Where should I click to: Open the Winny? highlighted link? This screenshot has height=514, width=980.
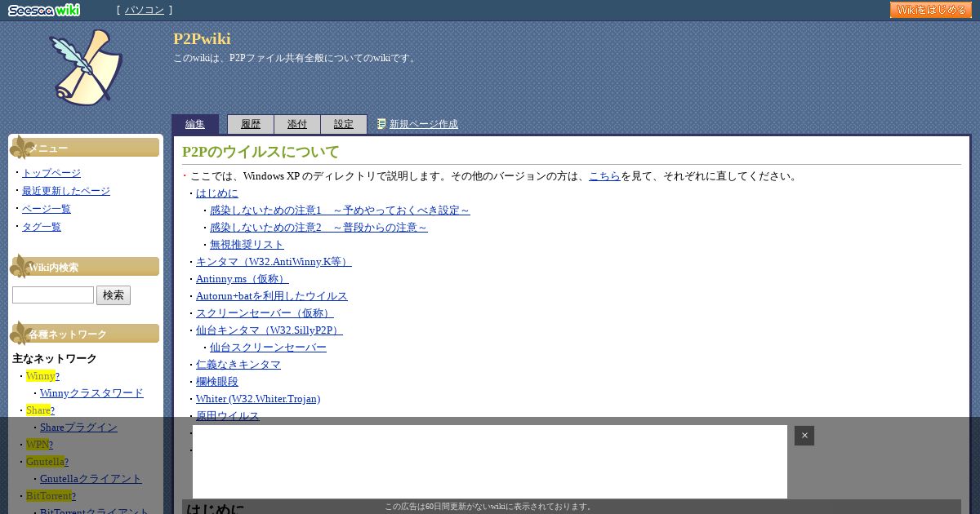coord(42,376)
